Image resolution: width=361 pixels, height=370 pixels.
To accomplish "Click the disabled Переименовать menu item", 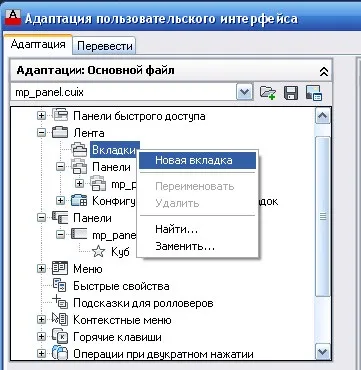I will coord(197,186).
